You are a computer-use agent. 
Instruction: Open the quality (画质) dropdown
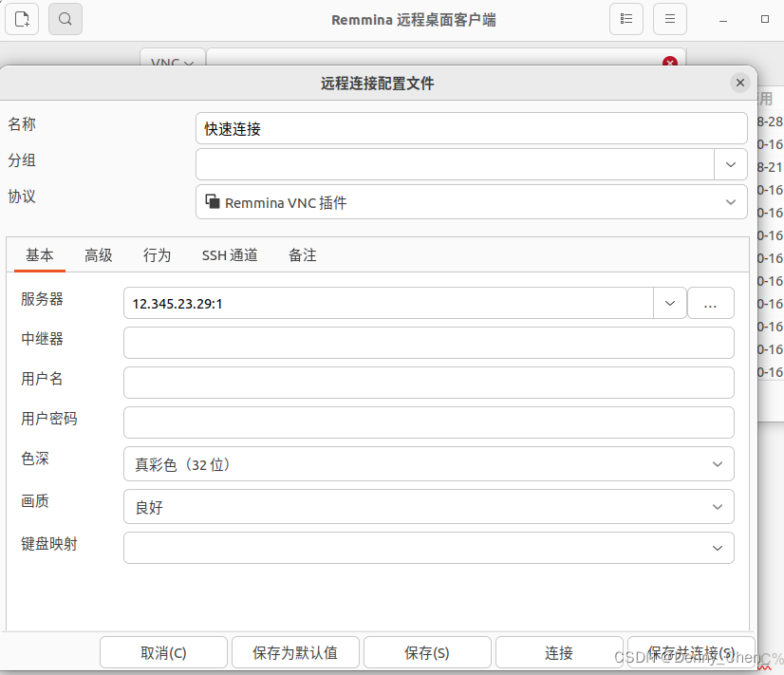pos(428,507)
